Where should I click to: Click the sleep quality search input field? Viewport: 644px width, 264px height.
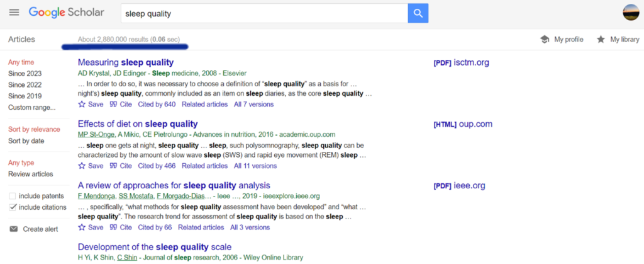pos(264,14)
